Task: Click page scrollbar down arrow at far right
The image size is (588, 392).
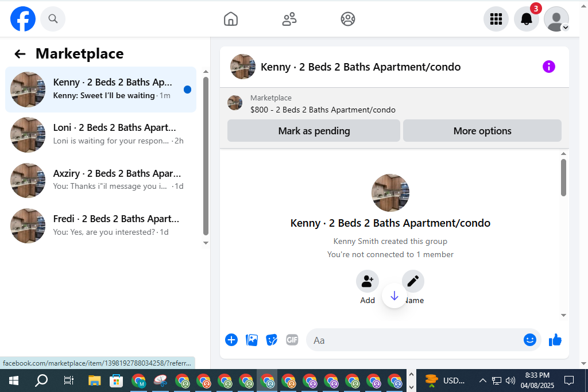Action: click(x=583, y=363)
